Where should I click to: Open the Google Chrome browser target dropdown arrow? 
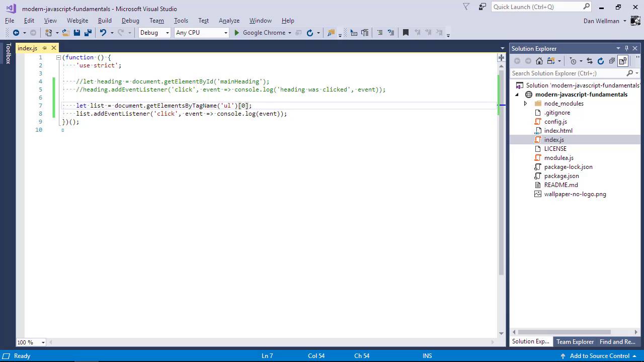pyautogui.click(x=290, y=33)
